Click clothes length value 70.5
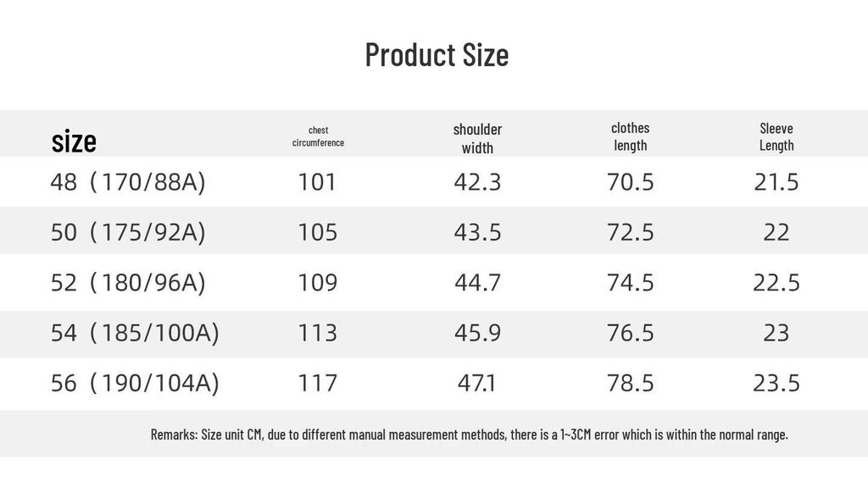868x504 pixels. coord(630,182)
